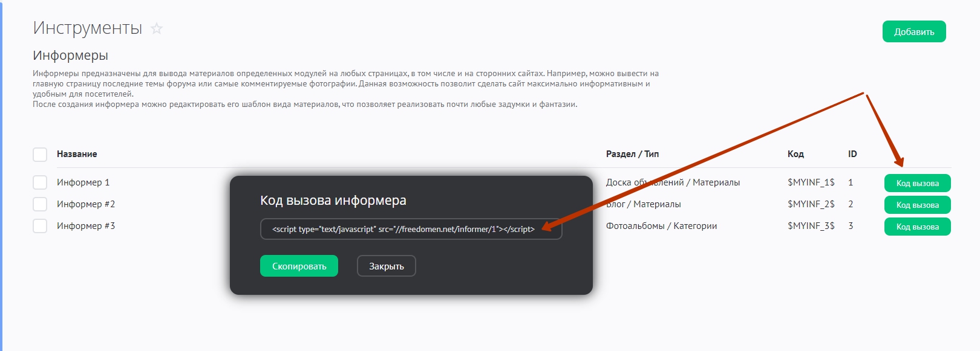
Task: Open the Информер #2 entry
Action: coord(85,204)
